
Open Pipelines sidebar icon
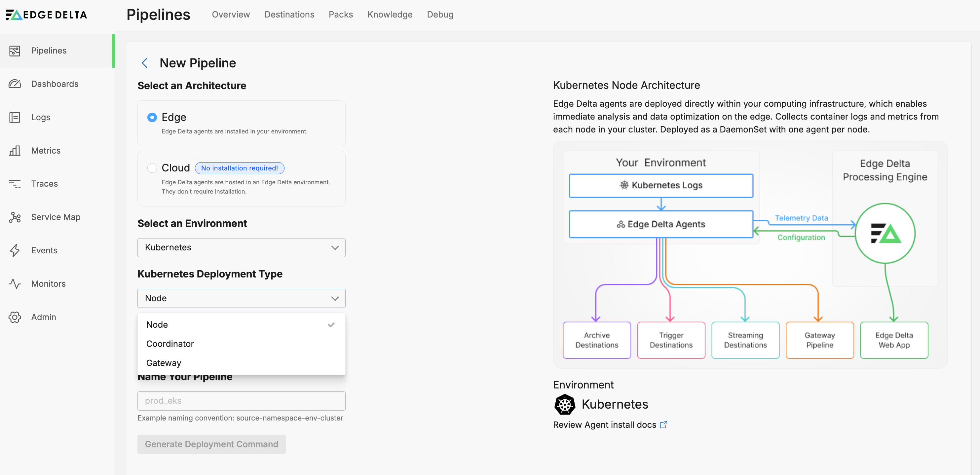(x=15, y=51)
